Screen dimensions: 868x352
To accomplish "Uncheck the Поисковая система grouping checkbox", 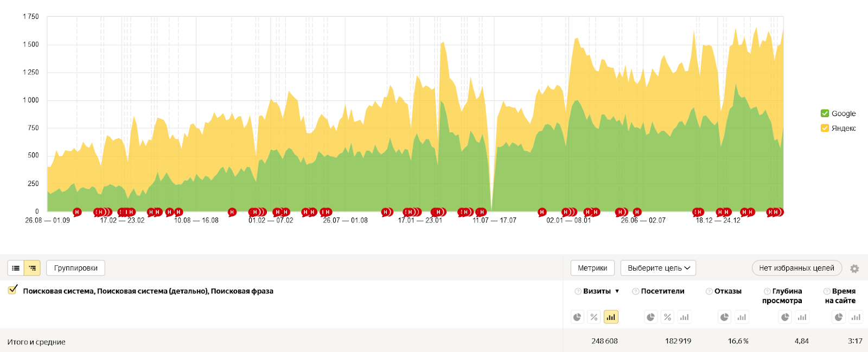I will [12, 290].
